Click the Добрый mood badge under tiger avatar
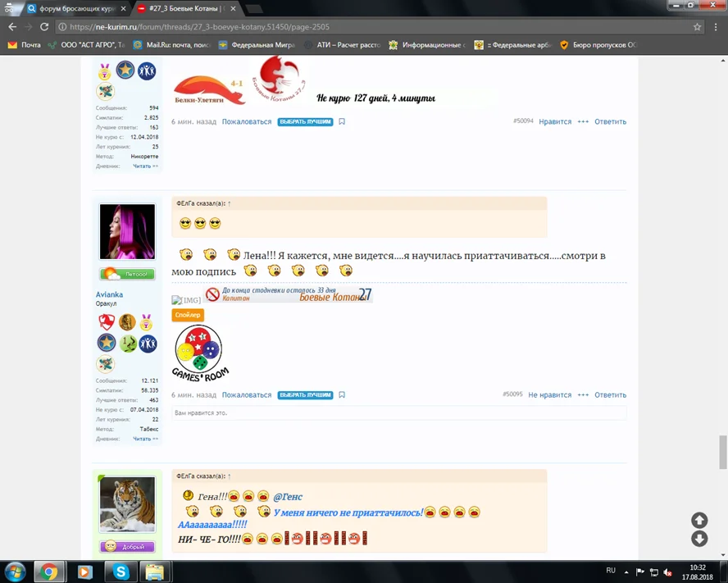The height and width of the screenshot is (583, 728). tap(127, 547)
